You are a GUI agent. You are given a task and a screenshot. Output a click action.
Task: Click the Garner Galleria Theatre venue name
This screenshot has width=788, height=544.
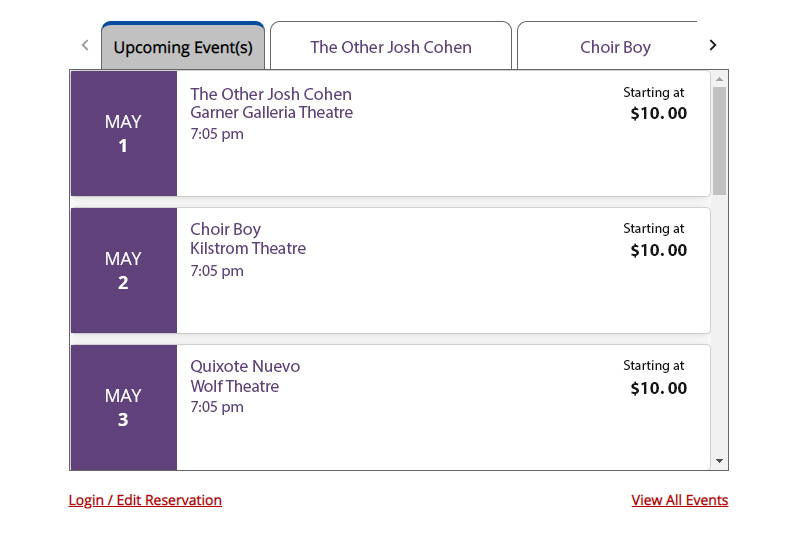[271, 113]
